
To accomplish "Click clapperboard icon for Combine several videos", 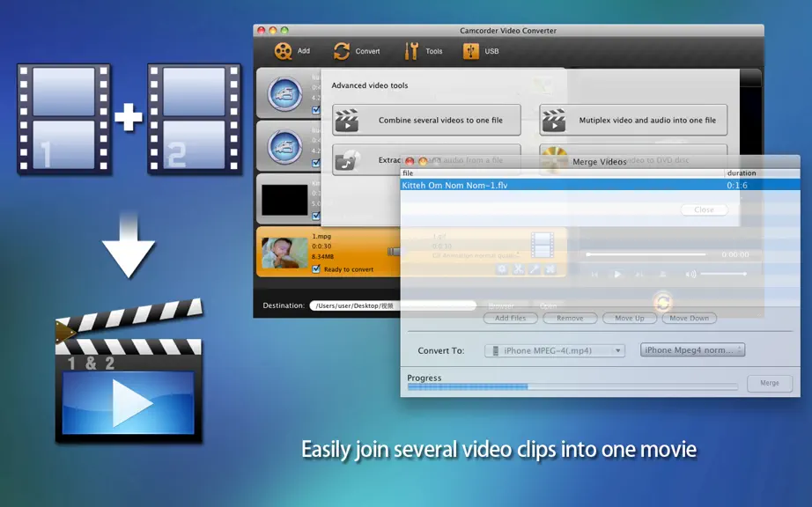I will click(x=347, y=120).
